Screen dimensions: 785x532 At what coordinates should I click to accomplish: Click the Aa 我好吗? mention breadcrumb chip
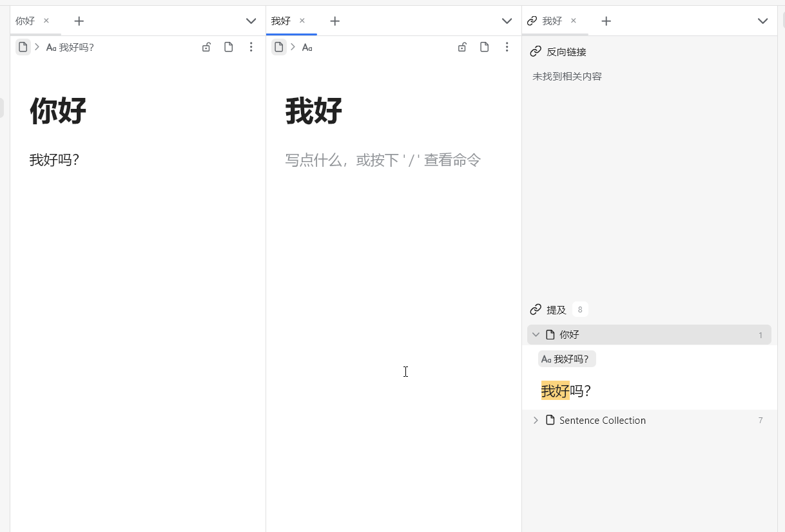pyautogui.click(x=567, y=359)
